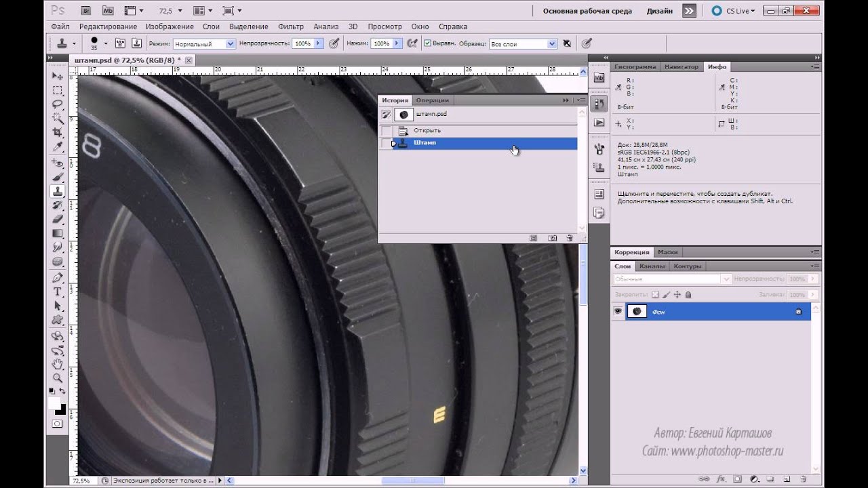Select the Gradient tool
The height and width of the screenshot is (488, 868).
58,234
